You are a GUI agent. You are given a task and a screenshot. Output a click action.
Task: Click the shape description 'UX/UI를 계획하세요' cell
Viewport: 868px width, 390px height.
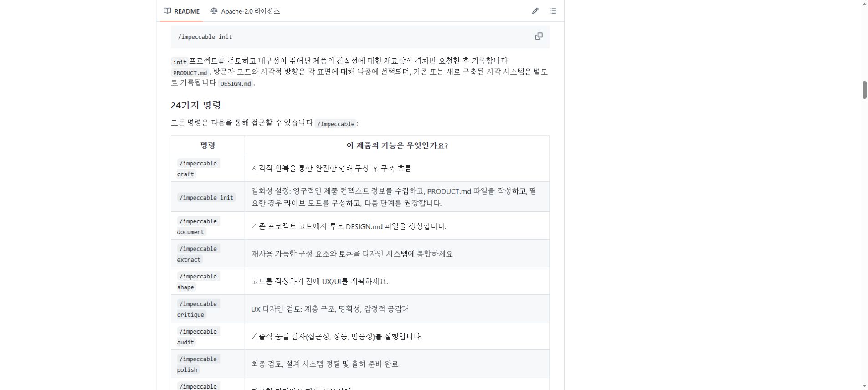pyautogui.click(x=397, y=281)
